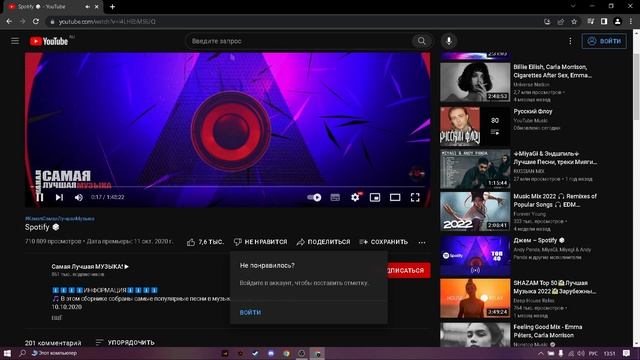Open the Windows Start menu
The image size is (640, 360).
[7, 353]
